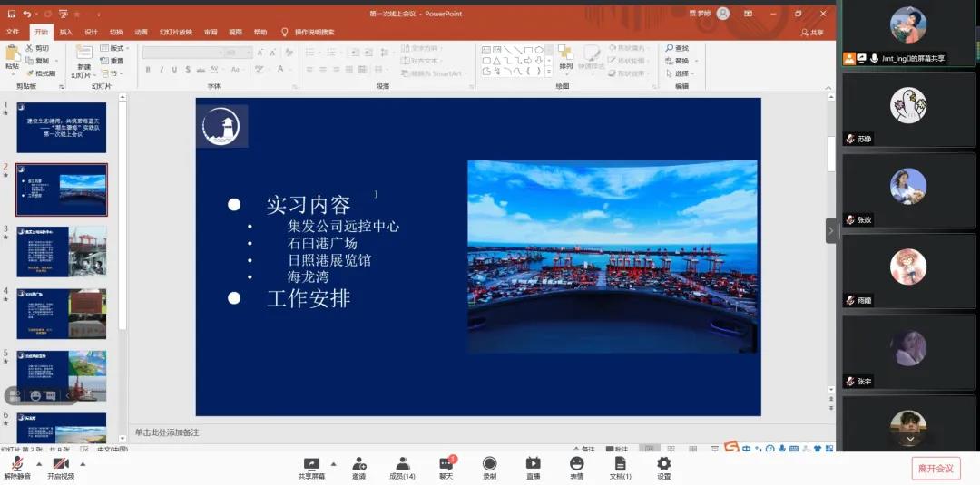Image resolution: width=980 pixels, height=485 pixels.
Task: Open meeting Settings (设置) gear icon
Action: point(663,465)
